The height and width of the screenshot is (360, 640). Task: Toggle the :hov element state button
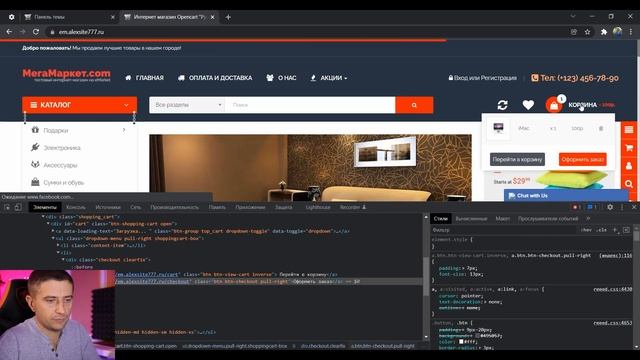pos(586,230)
